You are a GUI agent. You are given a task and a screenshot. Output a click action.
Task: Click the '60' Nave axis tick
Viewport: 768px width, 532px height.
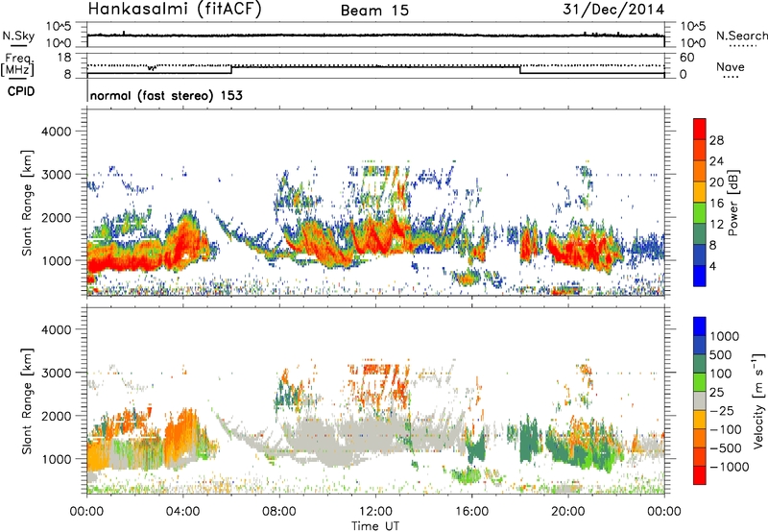click(x=686, y=58)
